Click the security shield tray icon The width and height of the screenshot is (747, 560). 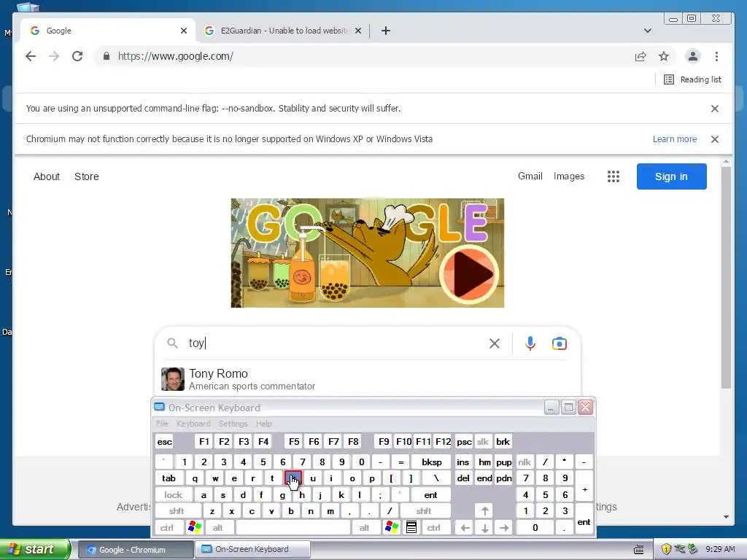click(666, 550)
